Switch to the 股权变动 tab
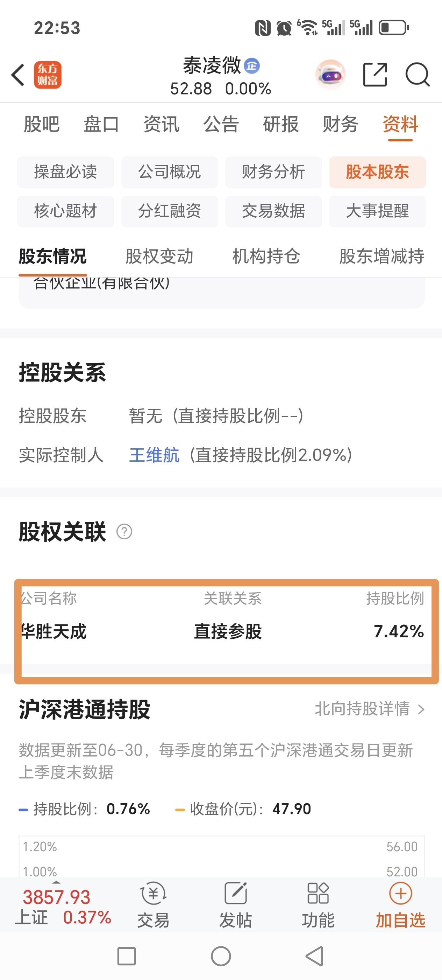 click(x=159, y=256)
